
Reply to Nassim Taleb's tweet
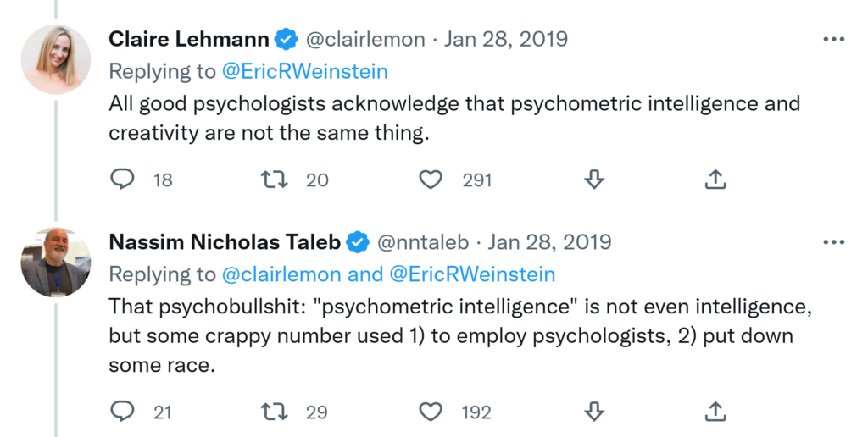click(123, 412)
